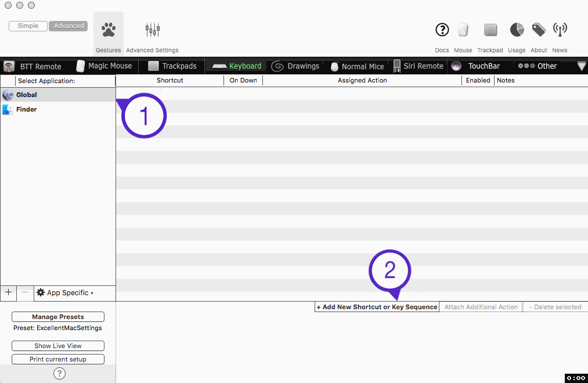Click the Global globe icon
The height and width of the screenshot is (383, 588).
click(8, 95)
